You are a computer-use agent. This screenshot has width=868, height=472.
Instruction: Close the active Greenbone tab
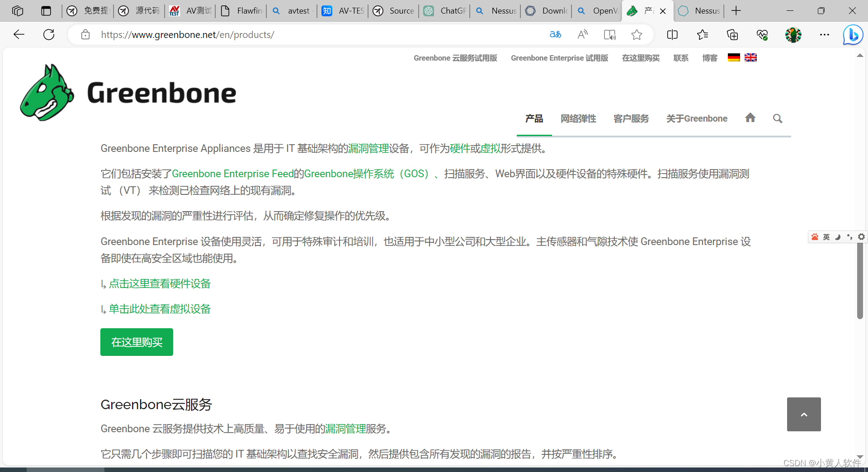(663, 11)
